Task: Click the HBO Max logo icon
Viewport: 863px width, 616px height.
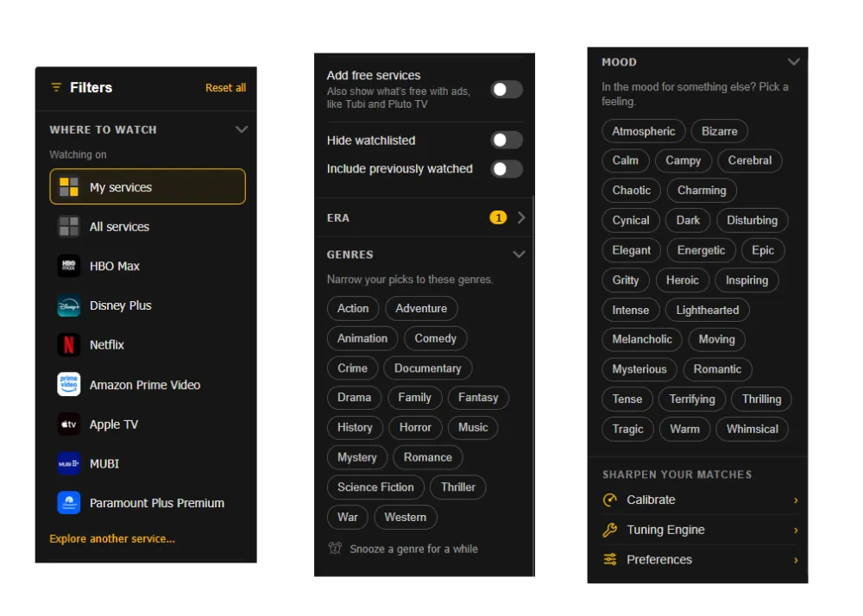Action: [69, 266]
